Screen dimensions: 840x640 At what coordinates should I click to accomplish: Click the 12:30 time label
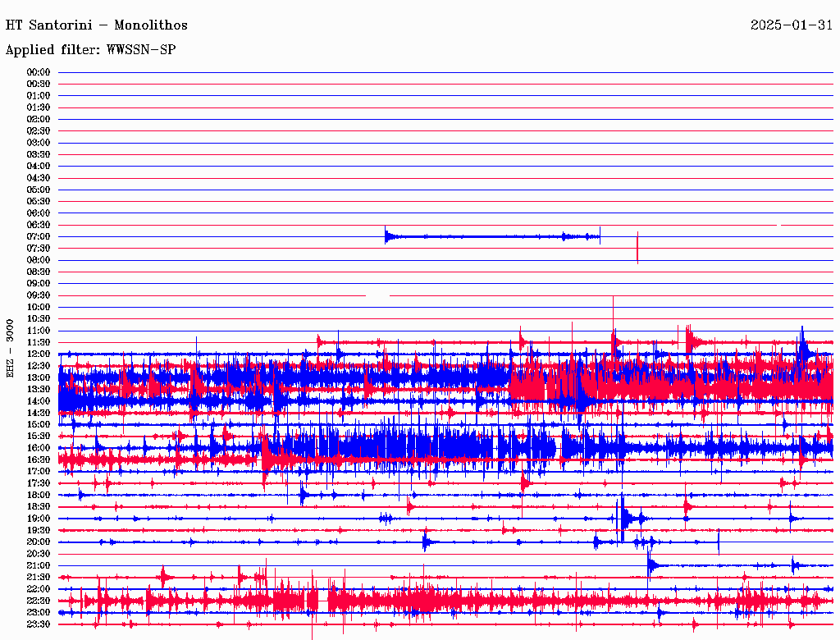click(39, 366)
